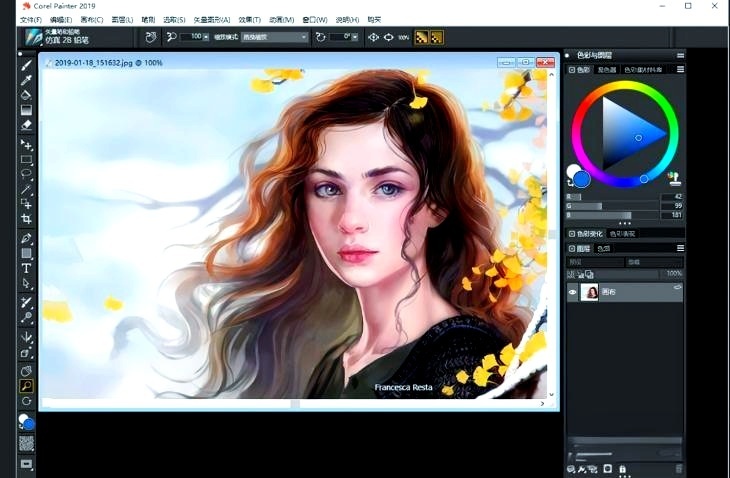Select the Cloner tool
730x478 pixels.
[x=26, y=303]
